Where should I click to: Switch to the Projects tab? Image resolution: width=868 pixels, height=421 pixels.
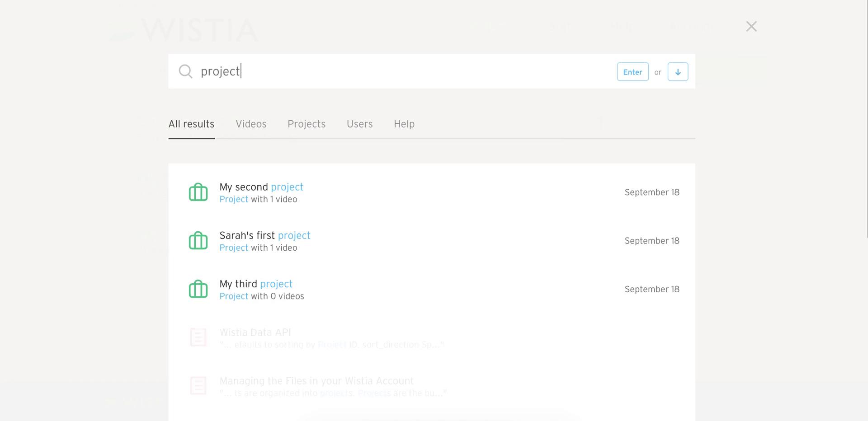[x=307, y=124]
